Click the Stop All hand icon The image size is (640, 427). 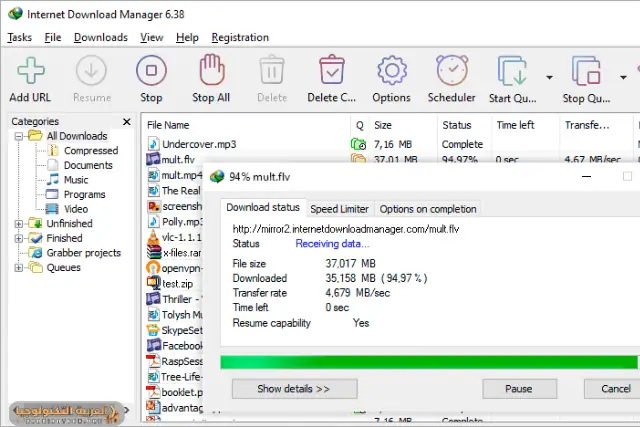(x=212, y=70)
